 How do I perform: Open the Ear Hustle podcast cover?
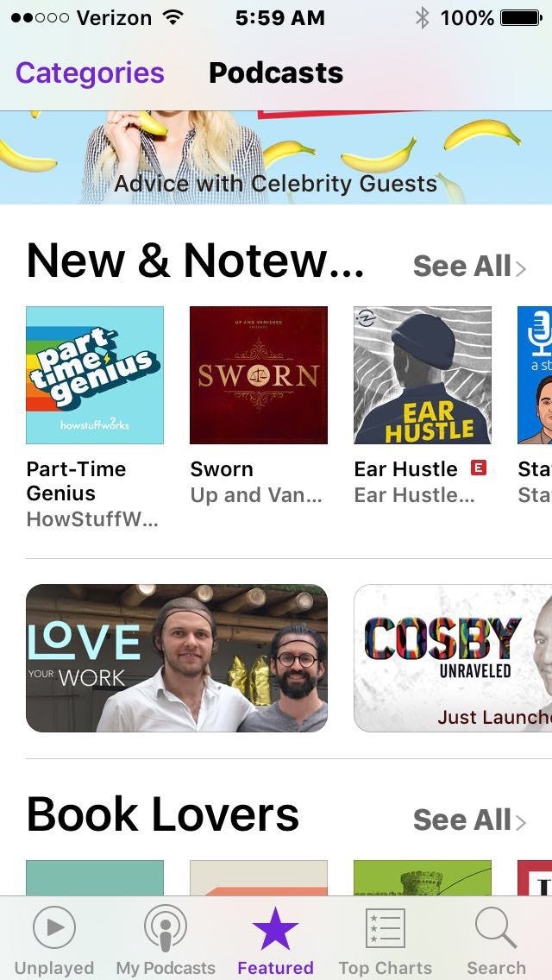pos(423,375)
